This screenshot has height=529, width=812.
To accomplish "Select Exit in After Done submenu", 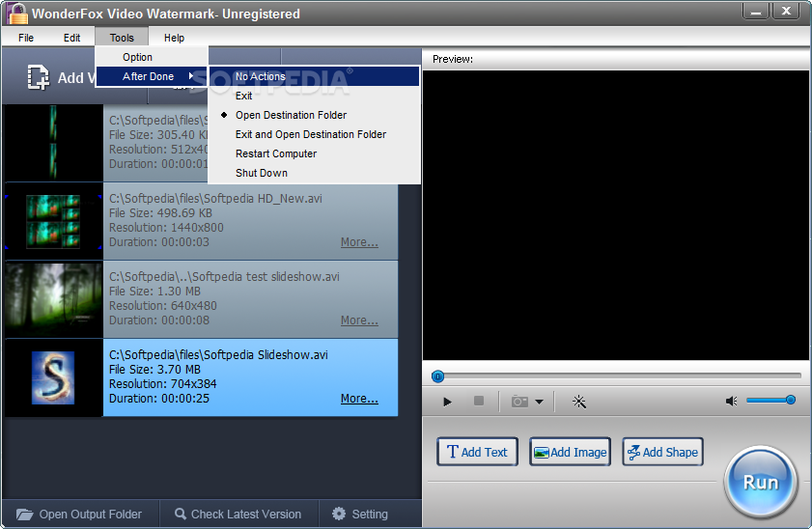I will pyautogui.click(x=315, y=96).
